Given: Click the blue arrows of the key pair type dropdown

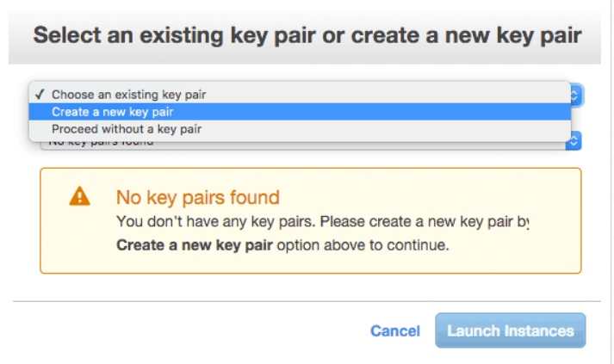Looking at the screenshot, I should (577, 96).
